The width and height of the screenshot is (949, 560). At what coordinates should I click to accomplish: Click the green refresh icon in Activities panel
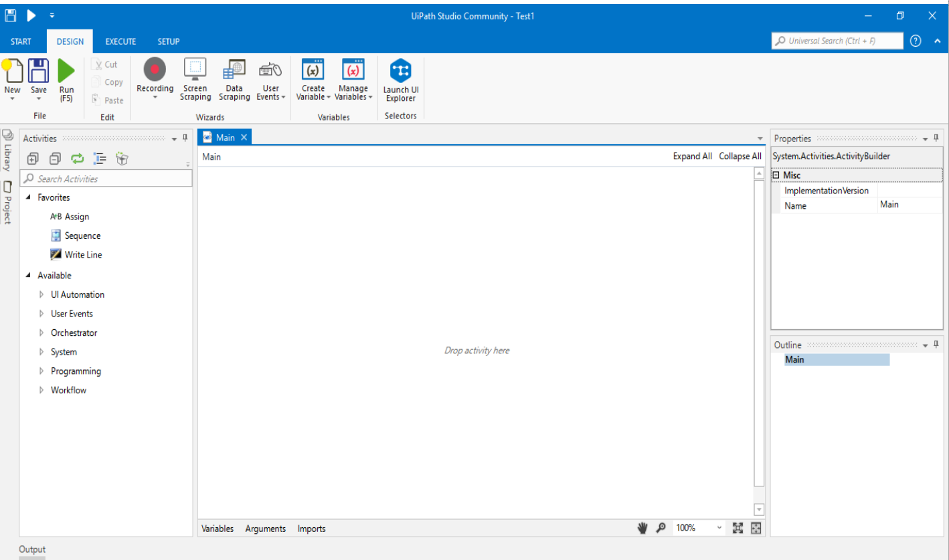point(77,159)
